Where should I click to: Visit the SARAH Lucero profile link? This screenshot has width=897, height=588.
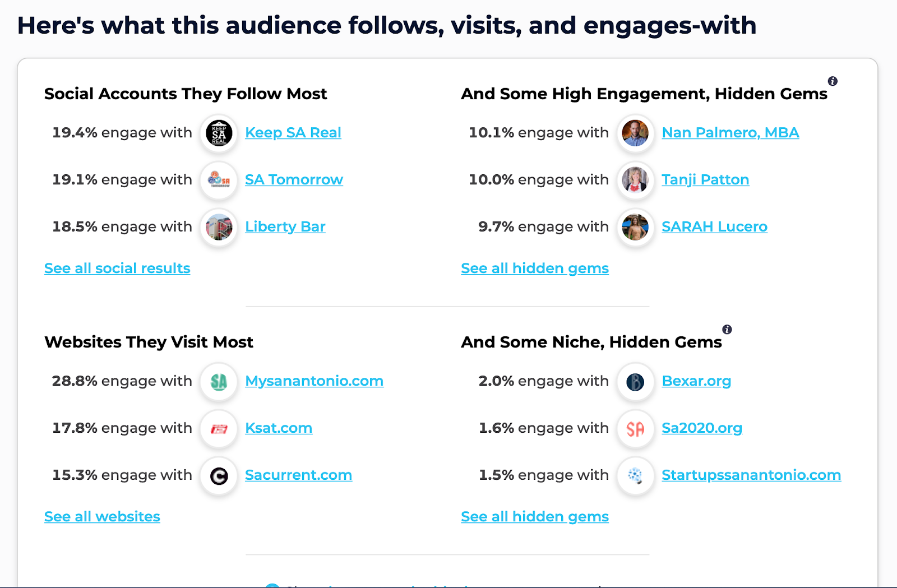pos(714,227)
